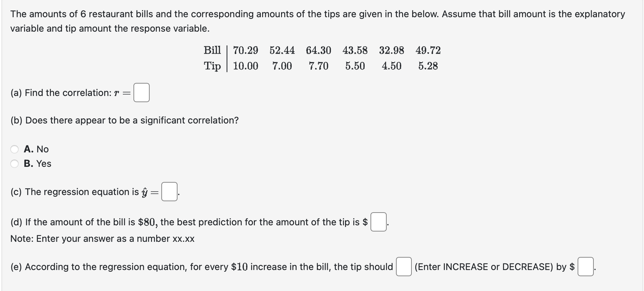Screen dimensions: 644x291
Task: Select the value 10.00 in the table
Action: (x=245, y=66)
